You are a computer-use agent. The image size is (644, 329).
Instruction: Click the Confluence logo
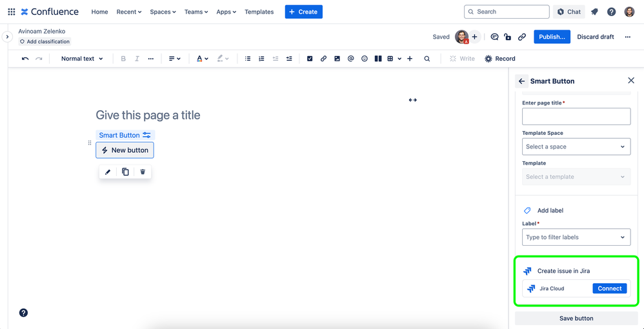50,12
